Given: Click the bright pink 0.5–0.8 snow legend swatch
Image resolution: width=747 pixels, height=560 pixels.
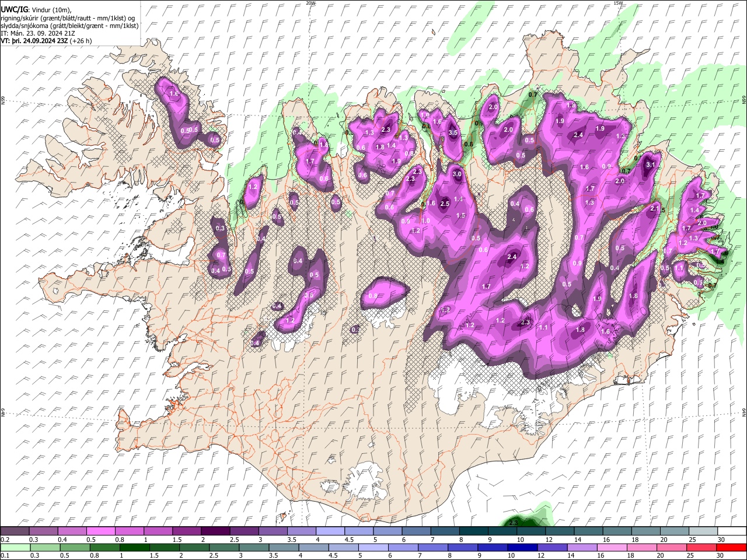Looking at the screenshot, I should pos(101,531).
